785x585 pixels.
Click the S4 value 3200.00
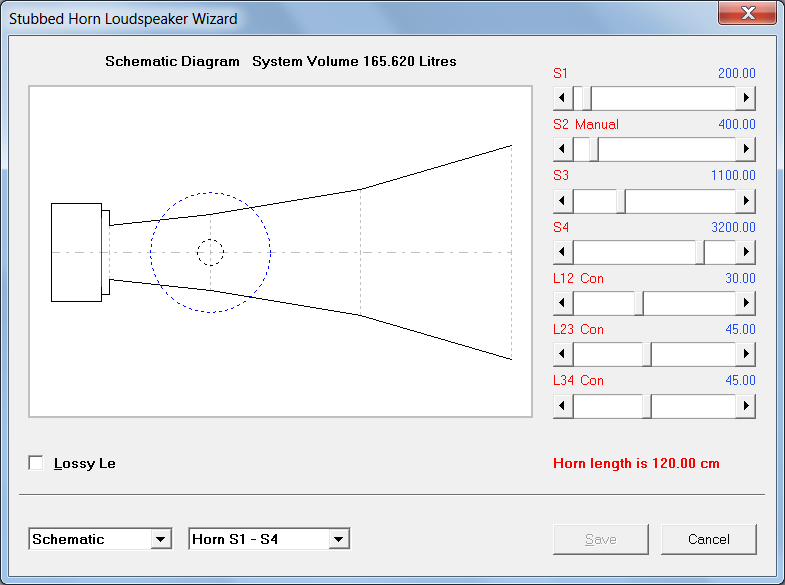[733, 227]
